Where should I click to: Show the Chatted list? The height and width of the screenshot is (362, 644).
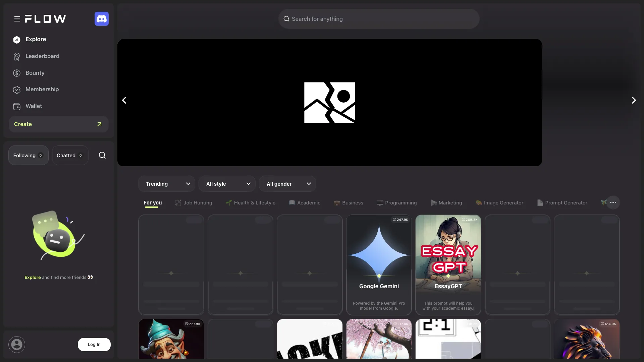[x=70, y=155]
